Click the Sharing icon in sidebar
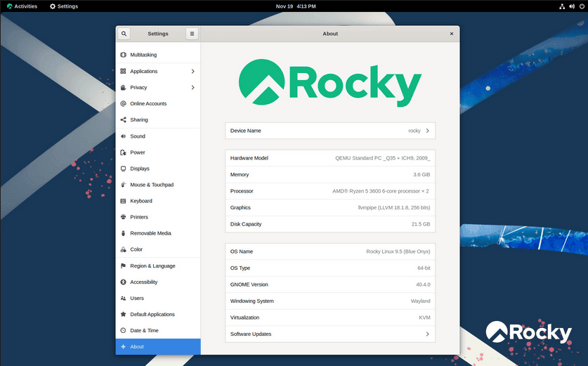The height and width of the screenshot is (366, 588). [x=123, y=119]
